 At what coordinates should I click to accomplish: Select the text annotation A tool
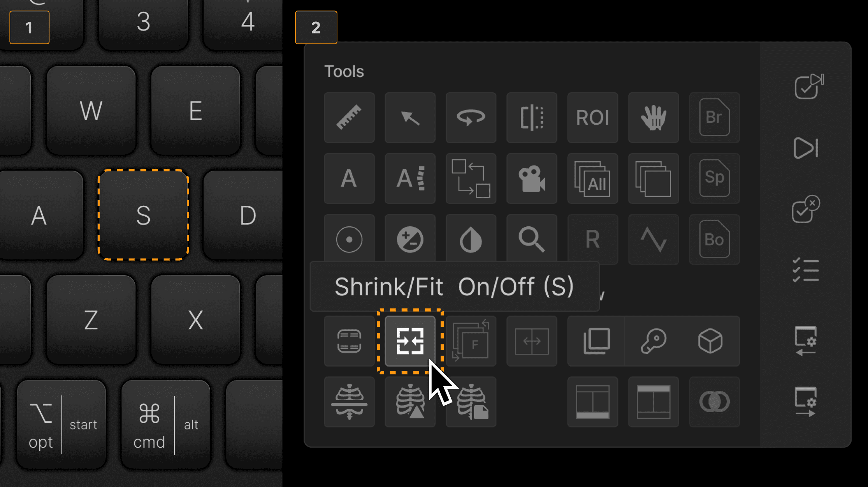click(x=349, y=178)
